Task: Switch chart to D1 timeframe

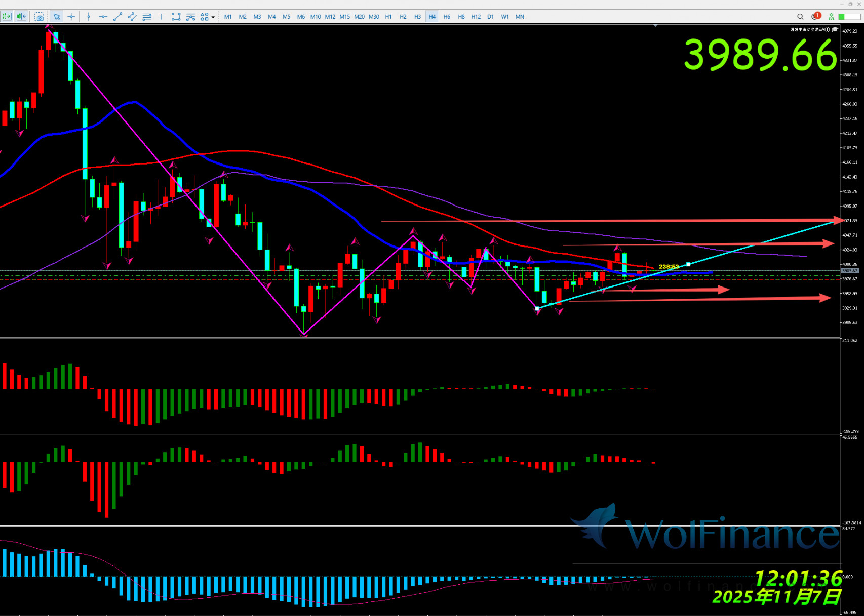Action: click(490, 17)
